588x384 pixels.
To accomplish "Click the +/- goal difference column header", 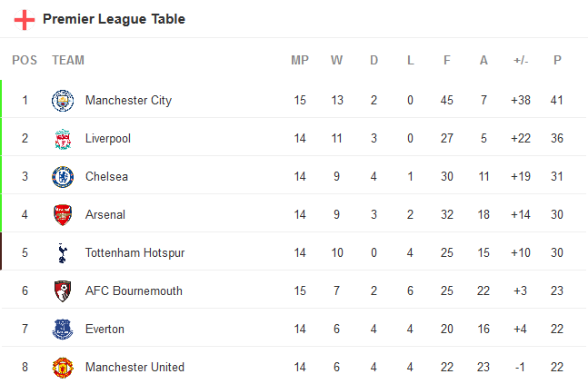I will pos(521,61).
